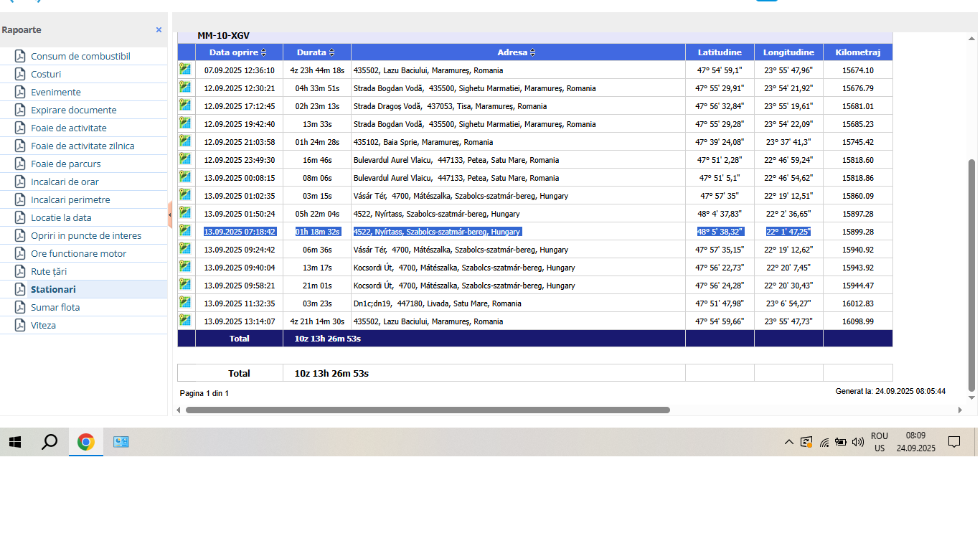
Task: Click the PDF icon beside Viteza
Action: (20, 325)
